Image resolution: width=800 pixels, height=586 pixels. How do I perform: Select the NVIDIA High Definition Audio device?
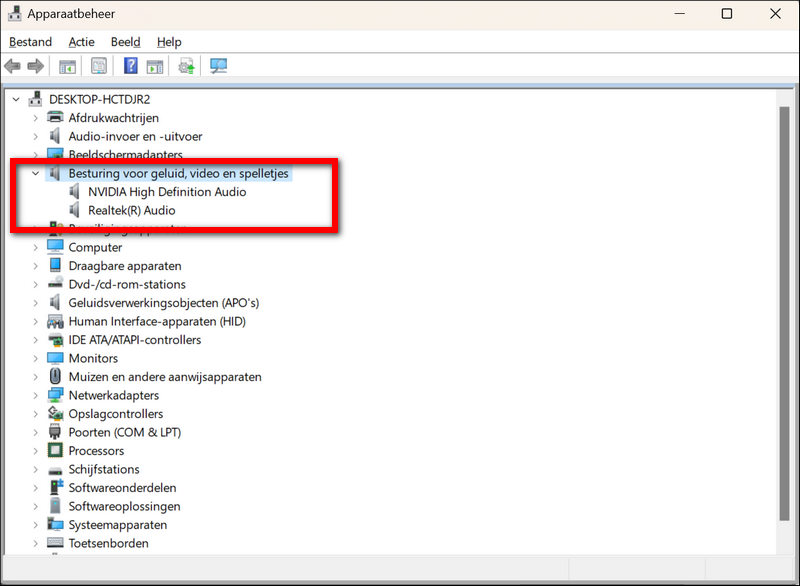(x=166, y=192)
